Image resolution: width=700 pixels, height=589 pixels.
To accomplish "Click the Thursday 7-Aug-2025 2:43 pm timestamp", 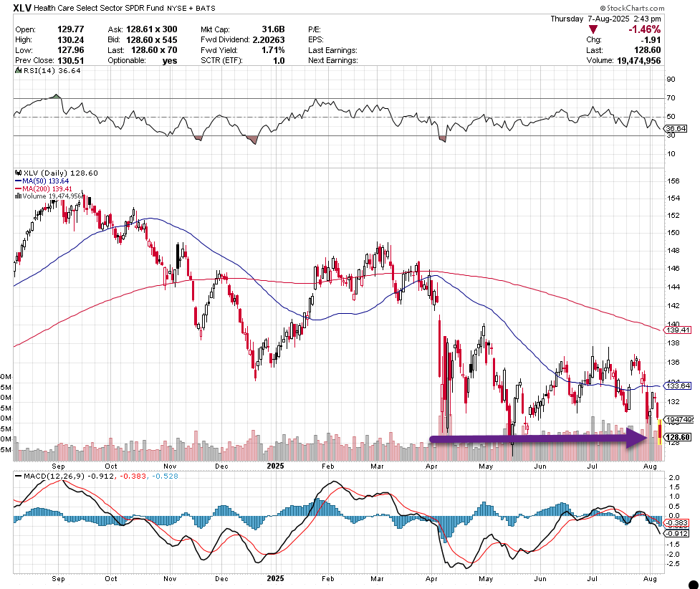I will coord(605,19).
